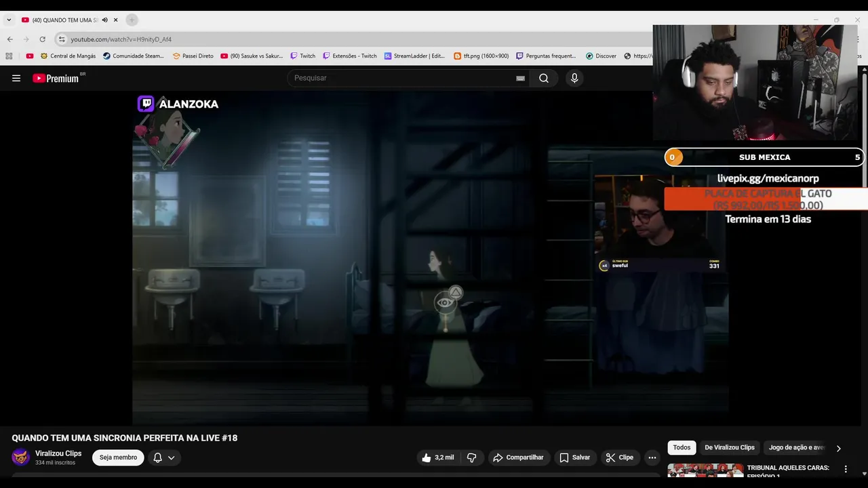Open the YouTube guide hamburger menu
The width and height of the screenshot is (868, 488).
(16, 78)
